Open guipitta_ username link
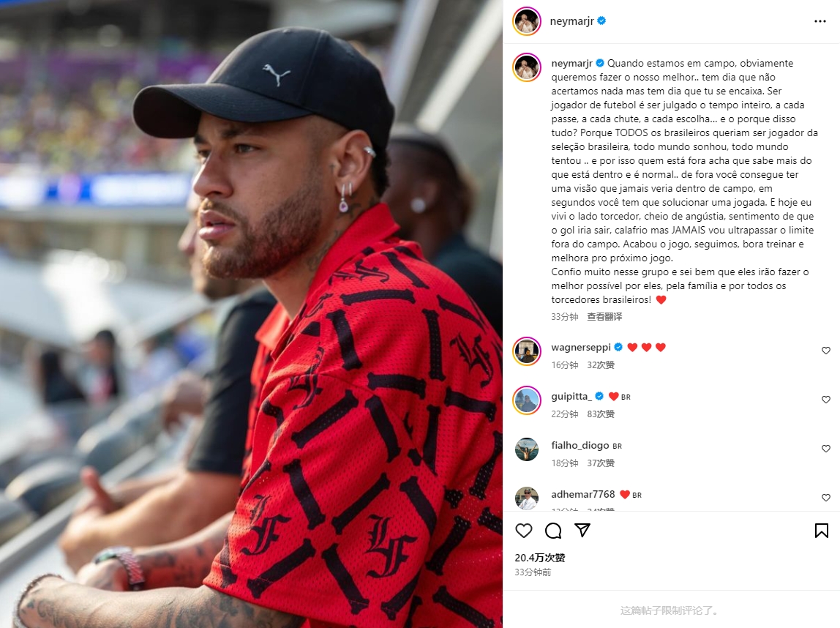The height and width of the screenshot is (628, 840). click(x=571, y=397)
